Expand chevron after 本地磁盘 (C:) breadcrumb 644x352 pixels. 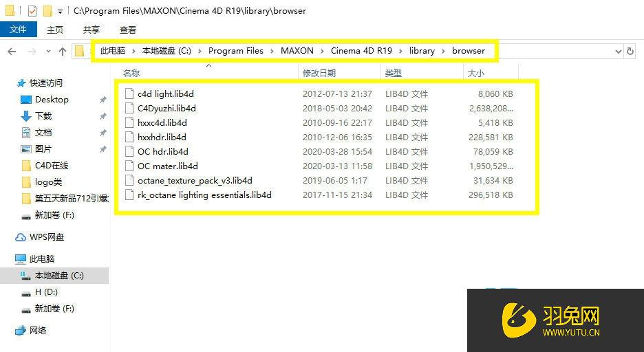point(200,52)
